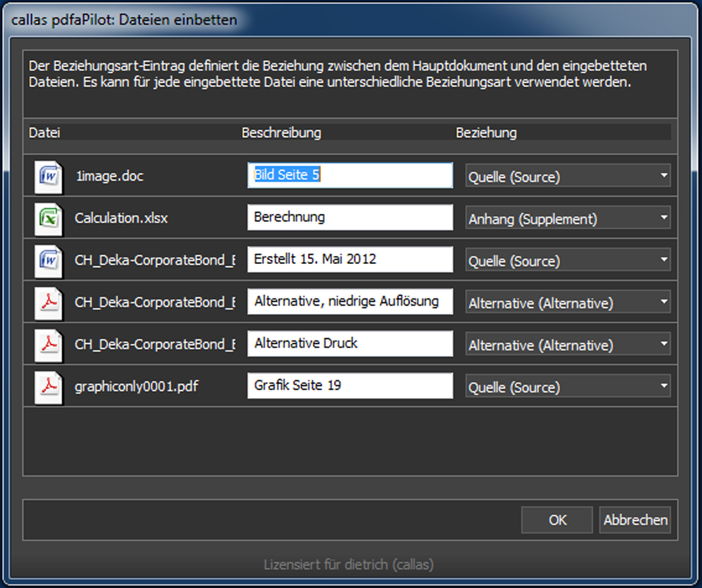Confirm the dialog with the OK button
The height and width of the screenshot is (588, 702).
click(x=557, y=520)
